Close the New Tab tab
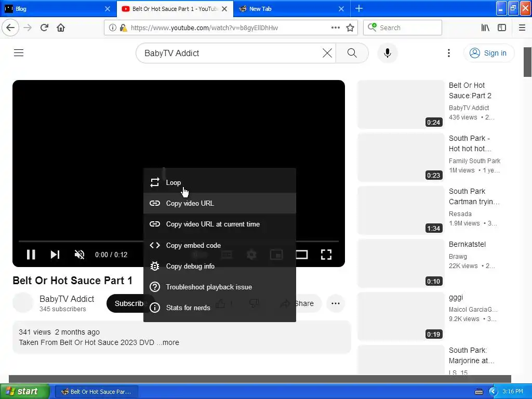The height and width of the screenshot is (399, 532). click(341, 9)
